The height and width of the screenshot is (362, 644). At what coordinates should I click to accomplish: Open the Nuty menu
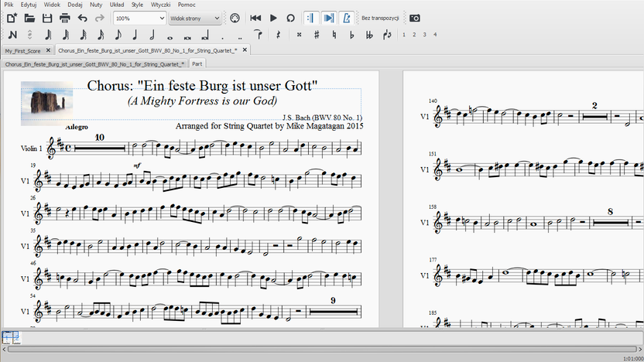(96, 5)
